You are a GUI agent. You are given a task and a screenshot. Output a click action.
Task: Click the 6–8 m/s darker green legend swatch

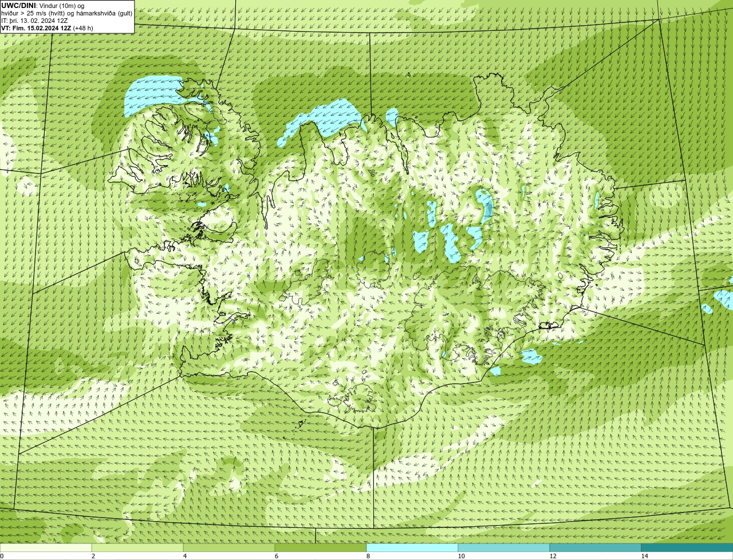click(x=321, y=547)
